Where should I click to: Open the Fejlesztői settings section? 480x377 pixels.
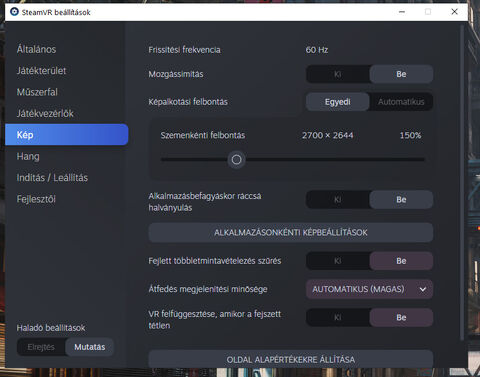(36, 199)
